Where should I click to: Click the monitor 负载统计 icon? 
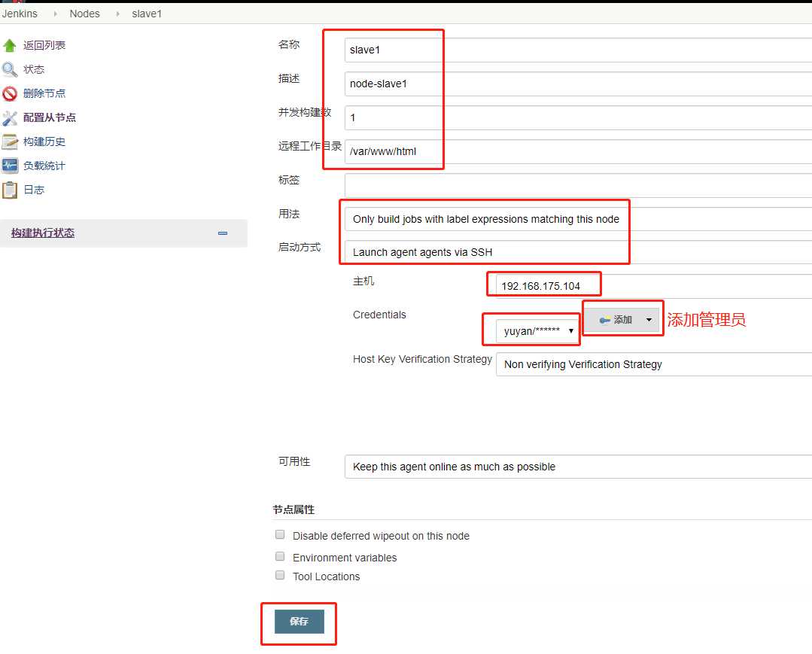coord(9,166)
